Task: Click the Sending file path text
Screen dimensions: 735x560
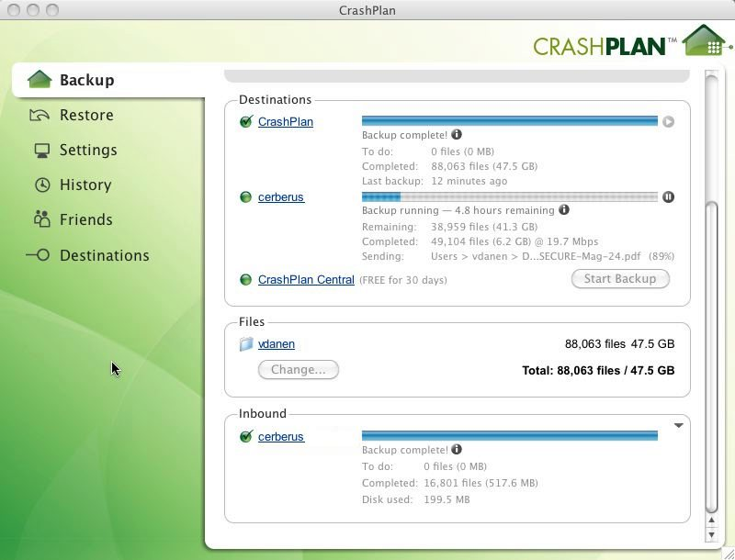Action: tap(536, 256)
